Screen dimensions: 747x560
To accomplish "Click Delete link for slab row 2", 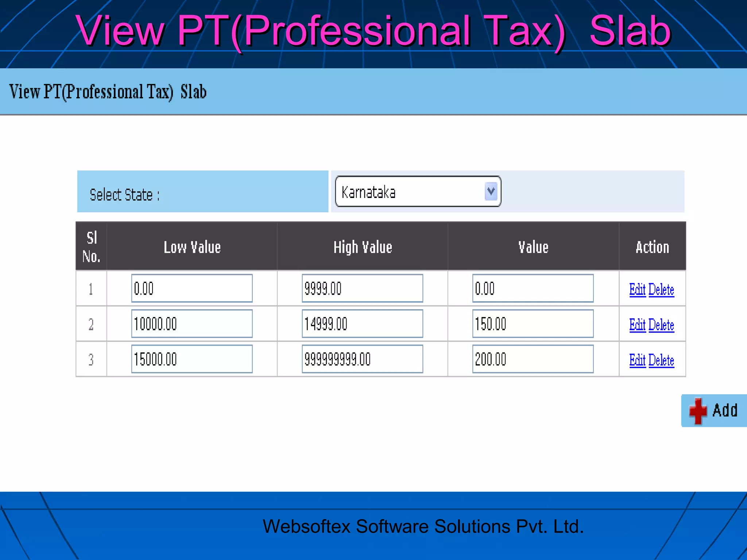I will click(661, 325).
